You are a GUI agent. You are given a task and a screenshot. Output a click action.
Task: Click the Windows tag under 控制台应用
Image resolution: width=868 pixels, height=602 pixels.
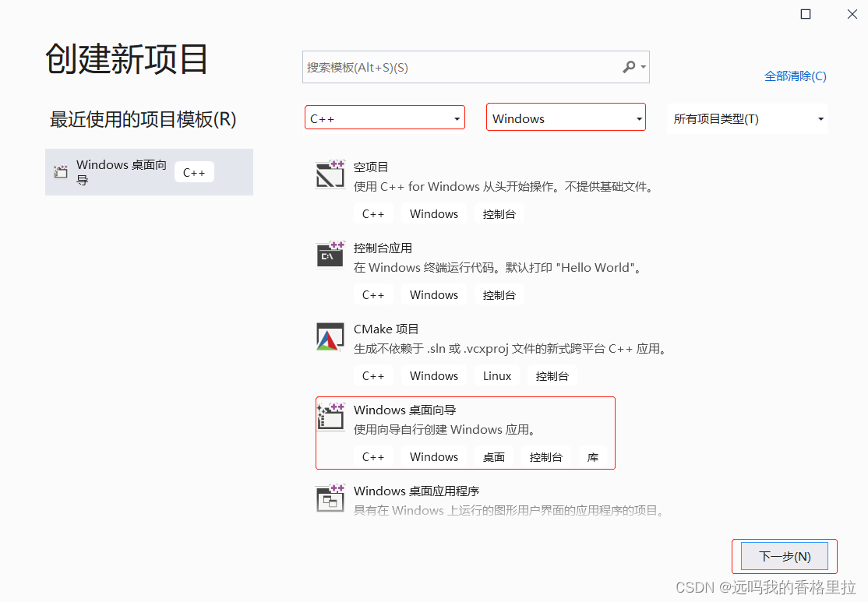(434, 295)
